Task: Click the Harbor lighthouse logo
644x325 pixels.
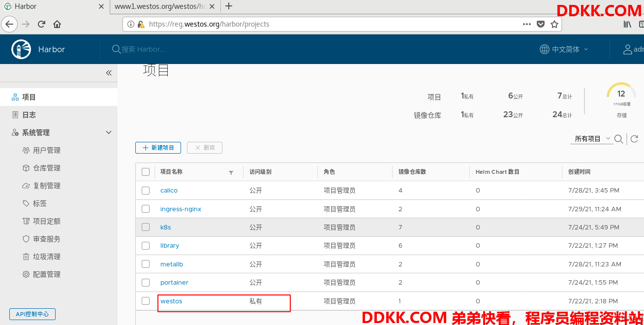Action: [22, 49]
